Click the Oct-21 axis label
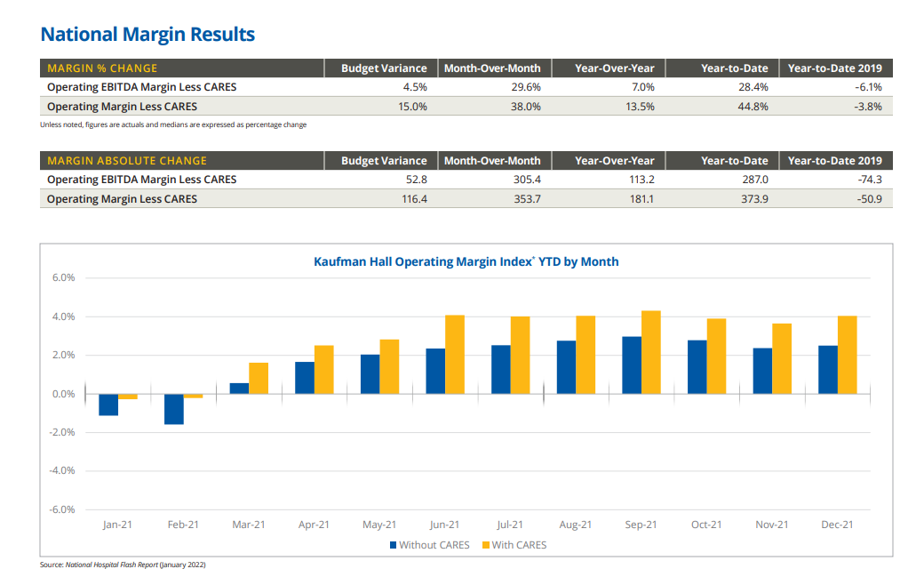Viewport: 924px width, 577px height. click(706, 525)
